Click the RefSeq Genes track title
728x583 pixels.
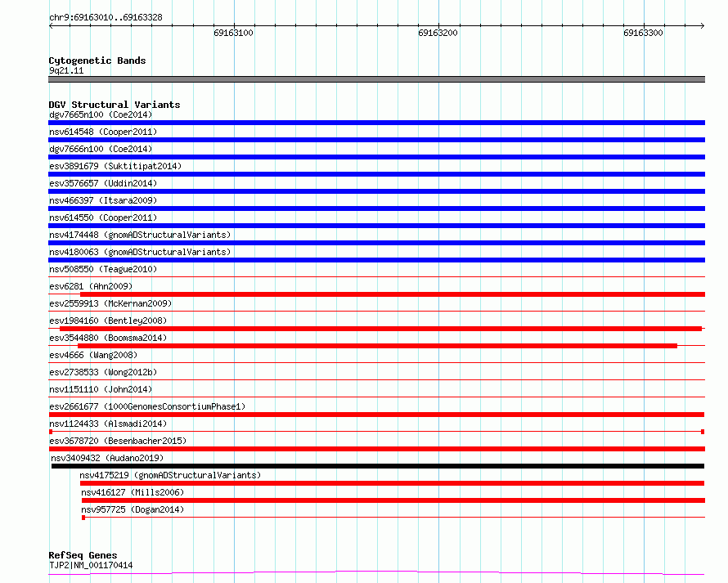coord(83,555)
